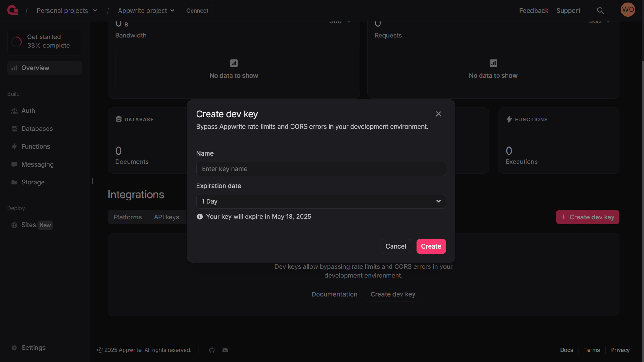Open the GitHub icon in footer
The width and height of the screenshot is (644, 362).
pyautogui.click(x=212, y=350)
